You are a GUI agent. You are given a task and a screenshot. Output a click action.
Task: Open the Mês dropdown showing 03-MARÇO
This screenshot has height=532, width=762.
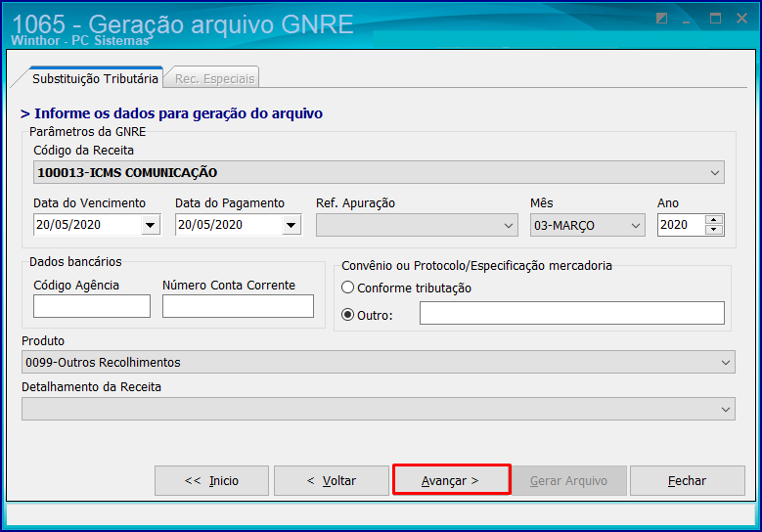coord(588,226)
